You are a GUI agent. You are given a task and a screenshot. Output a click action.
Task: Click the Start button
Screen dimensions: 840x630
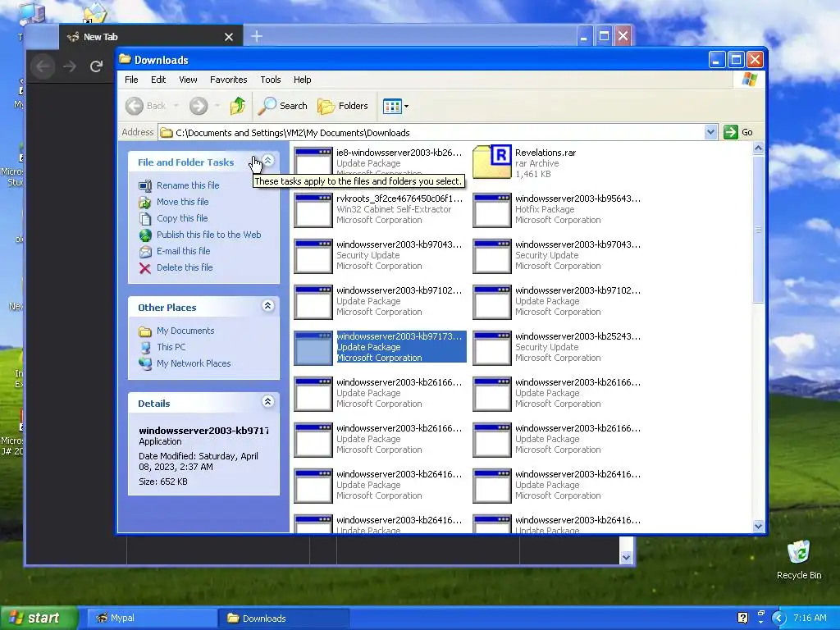39,619
